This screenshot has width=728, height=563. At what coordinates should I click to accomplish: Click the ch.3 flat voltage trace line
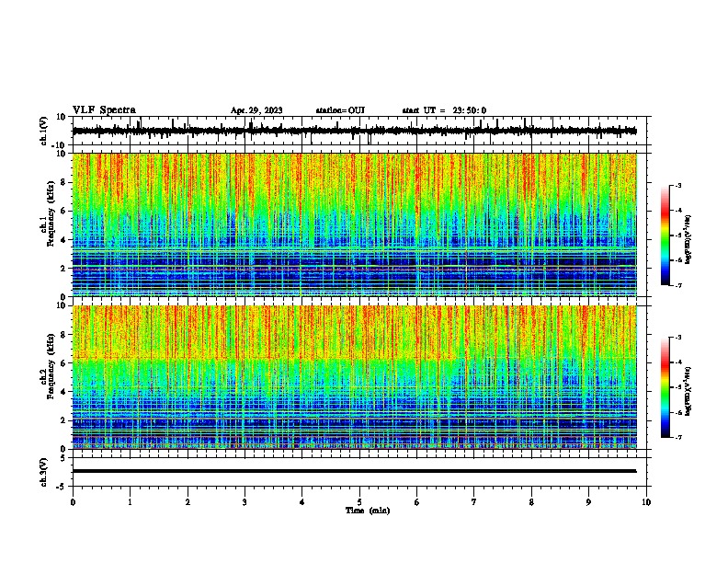click(x=355, y=471)
